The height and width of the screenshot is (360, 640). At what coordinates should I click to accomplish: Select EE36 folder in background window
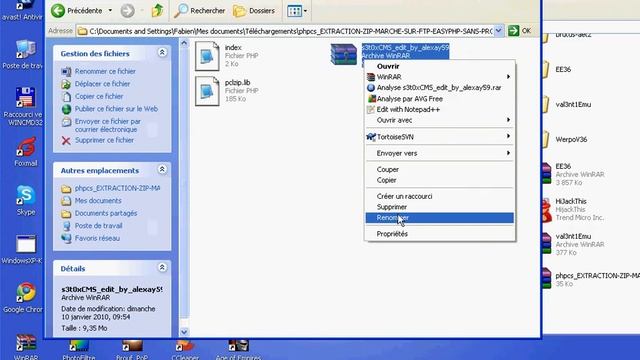557,69
